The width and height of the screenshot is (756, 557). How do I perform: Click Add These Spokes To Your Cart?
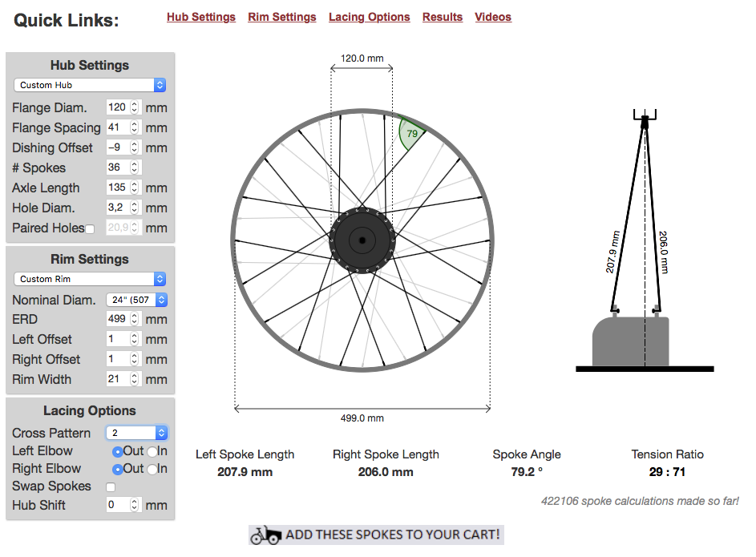pos(392,535)
